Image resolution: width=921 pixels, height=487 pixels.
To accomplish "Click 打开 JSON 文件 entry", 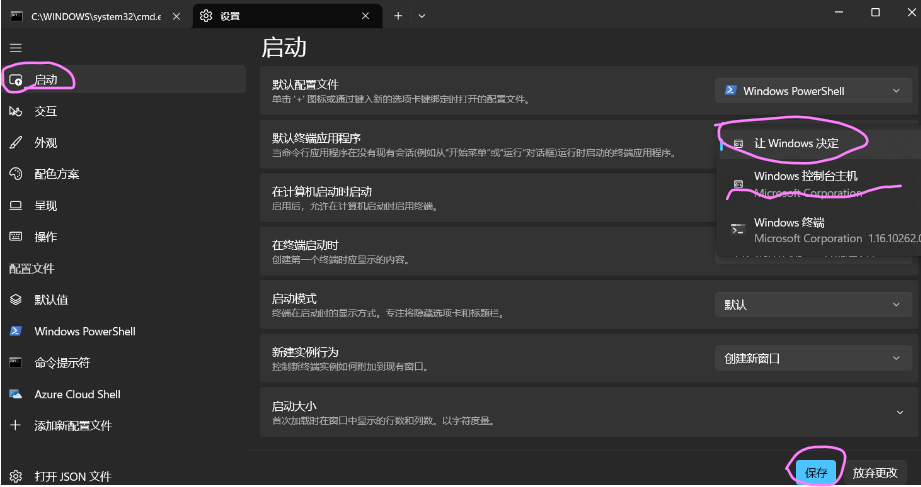I will pyautogui.click(x=125, y=476).
